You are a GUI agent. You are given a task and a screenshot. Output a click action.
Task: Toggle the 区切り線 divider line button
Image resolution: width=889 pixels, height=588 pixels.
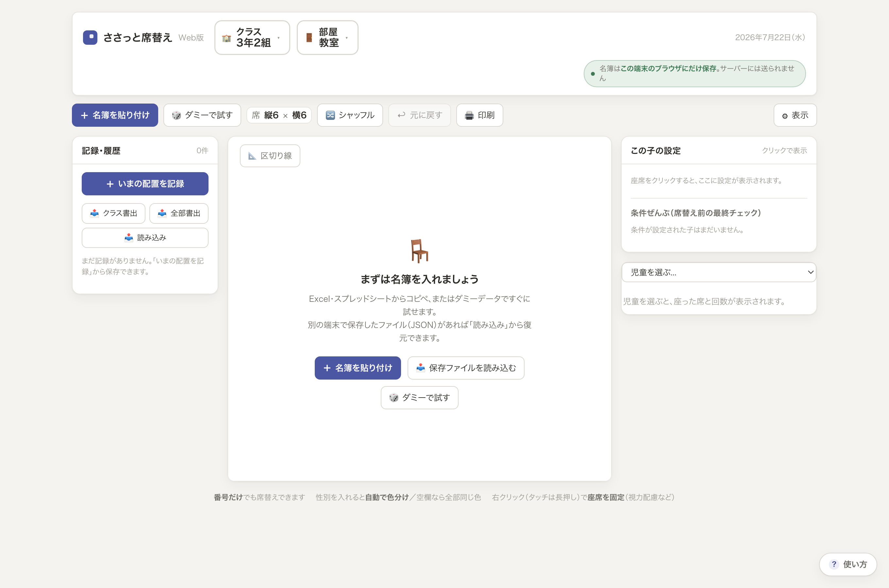point(270,155)
